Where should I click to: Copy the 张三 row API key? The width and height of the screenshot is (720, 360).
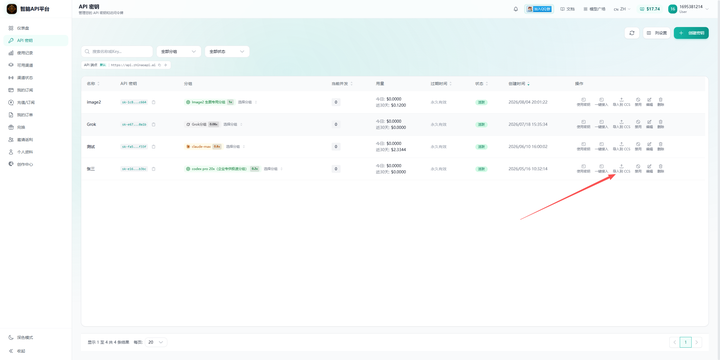point(153,169)
